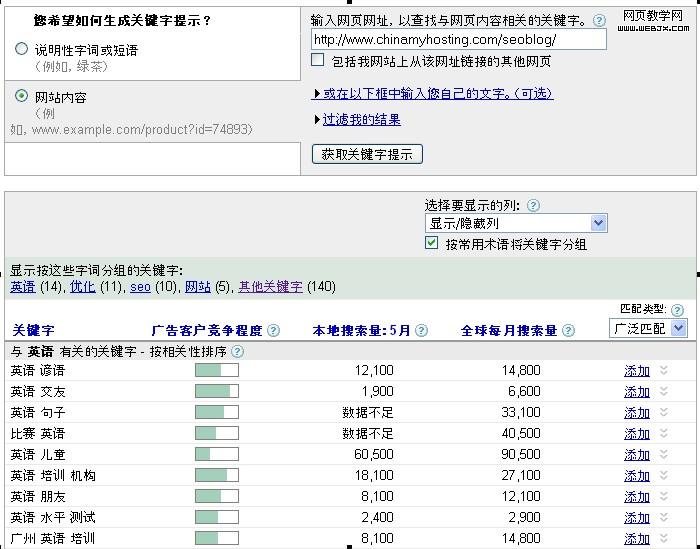Viewport: 700px width, 549px height.
Task: Click help icon next to URL input description
Action: point(599,20)
